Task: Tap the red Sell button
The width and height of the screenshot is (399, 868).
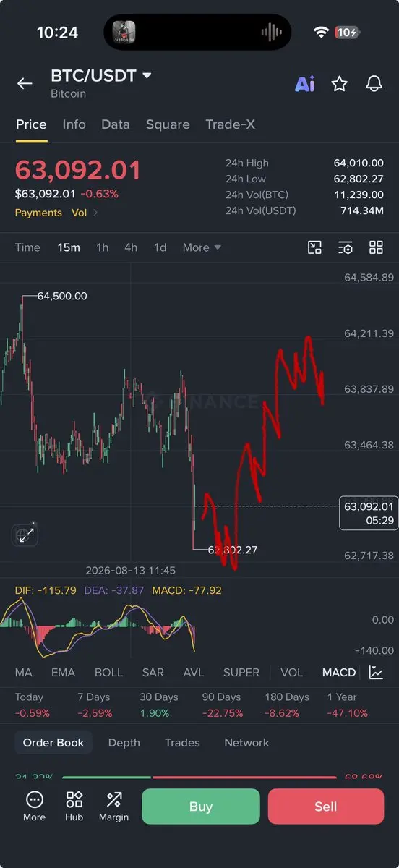Action: coord(326,807)
